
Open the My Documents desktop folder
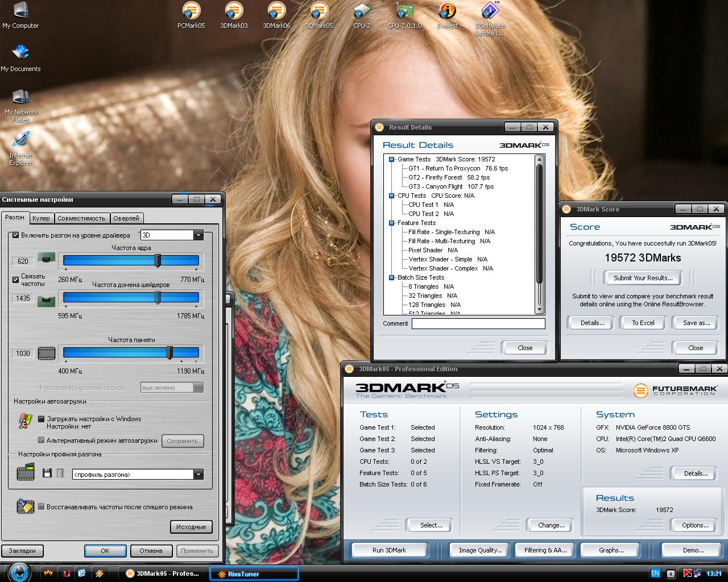pyautogui.click(x=20, y=58)
